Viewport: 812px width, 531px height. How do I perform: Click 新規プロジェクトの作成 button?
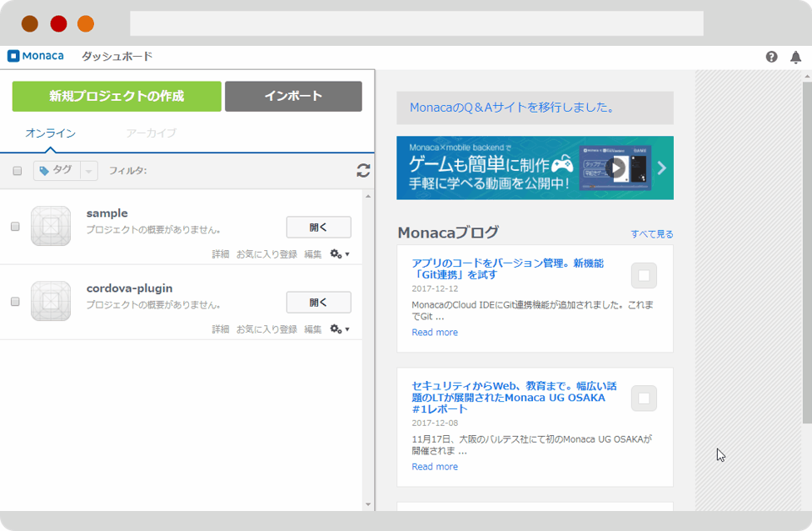tap(117, 96)
